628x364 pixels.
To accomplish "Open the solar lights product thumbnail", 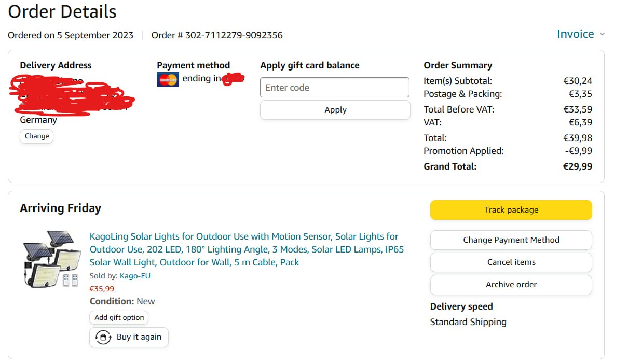I will pos(51,259).
